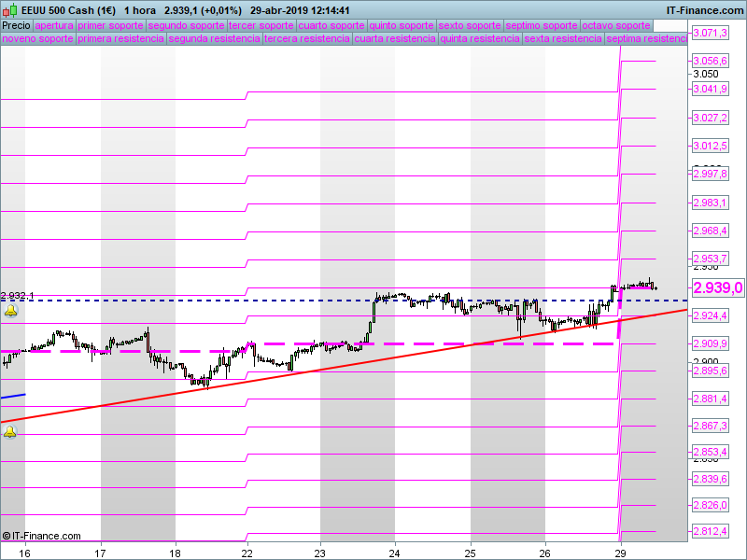Click the octavo soporte legend label
The height and width of the screenshot is (560, 747).
click(616, 25)
